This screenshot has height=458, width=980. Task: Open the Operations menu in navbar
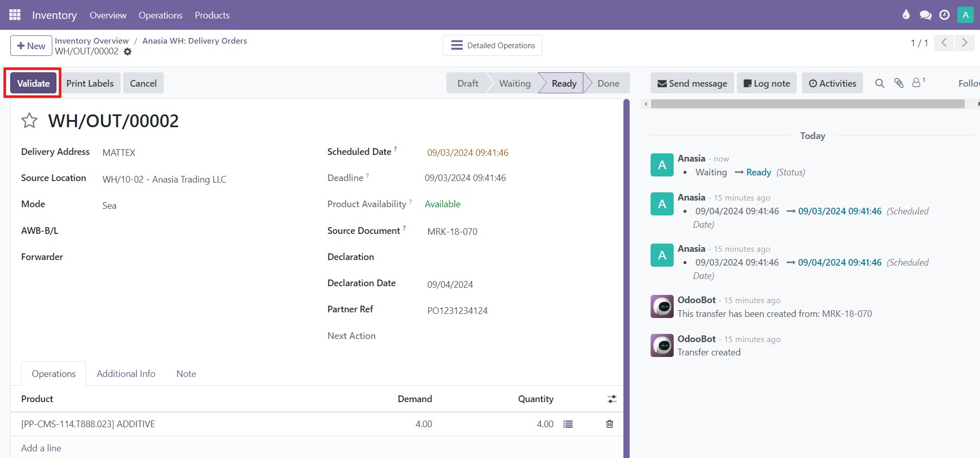pos(160,15)
